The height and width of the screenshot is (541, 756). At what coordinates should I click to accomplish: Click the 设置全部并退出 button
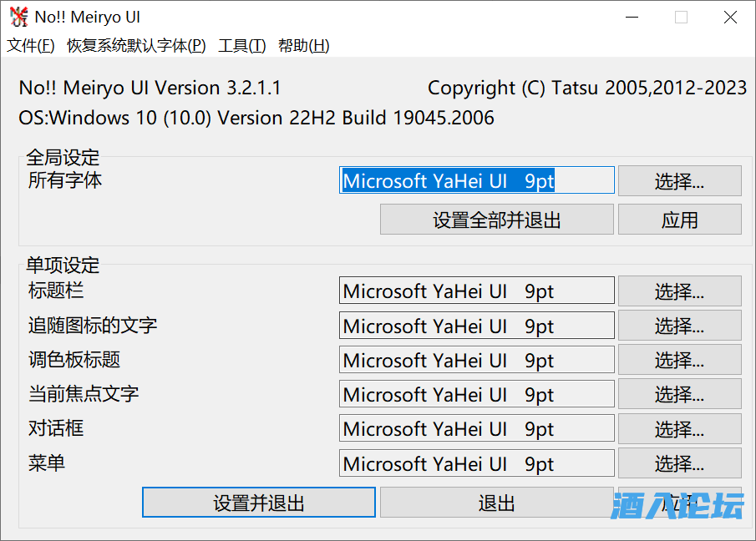click(496, 220)
